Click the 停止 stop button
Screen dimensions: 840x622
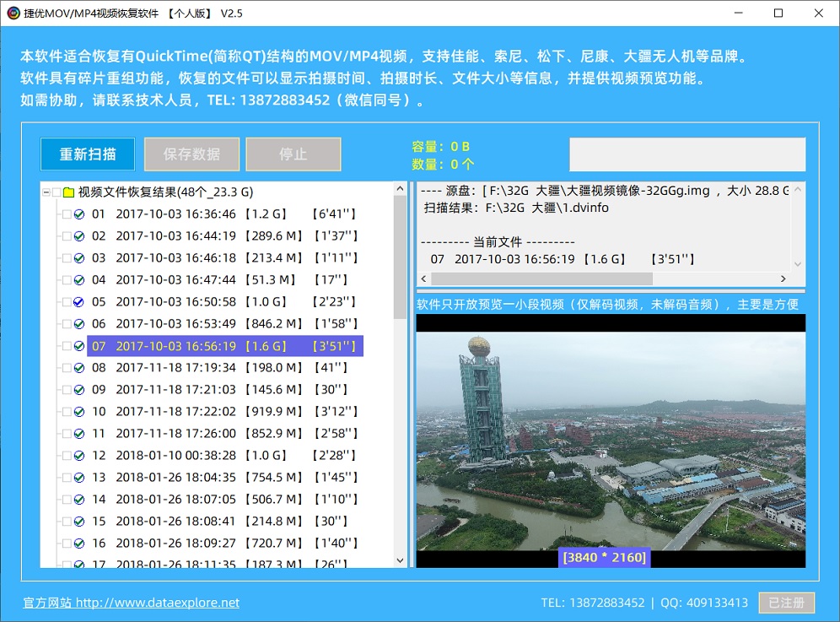click(x=293, y=154)
